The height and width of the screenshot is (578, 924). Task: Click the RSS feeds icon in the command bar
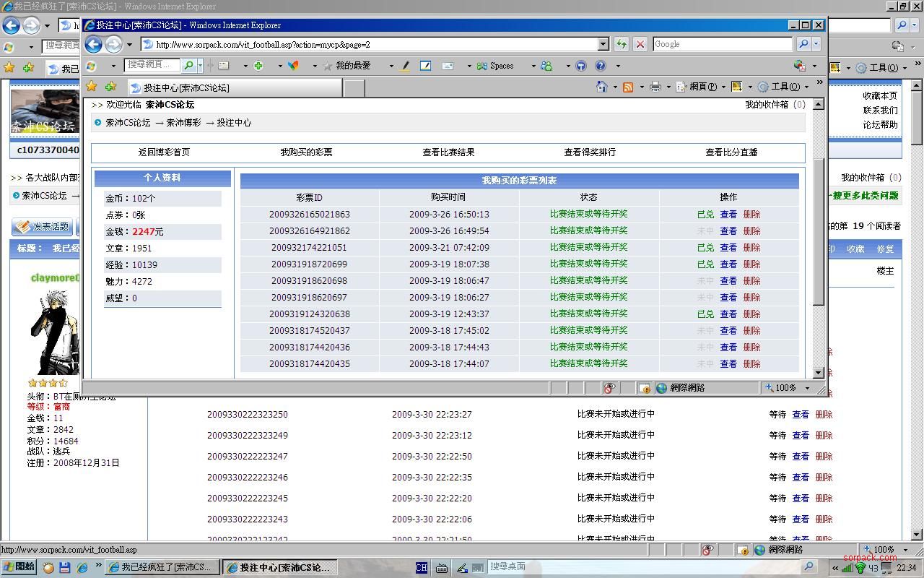(x=628, y=87)
